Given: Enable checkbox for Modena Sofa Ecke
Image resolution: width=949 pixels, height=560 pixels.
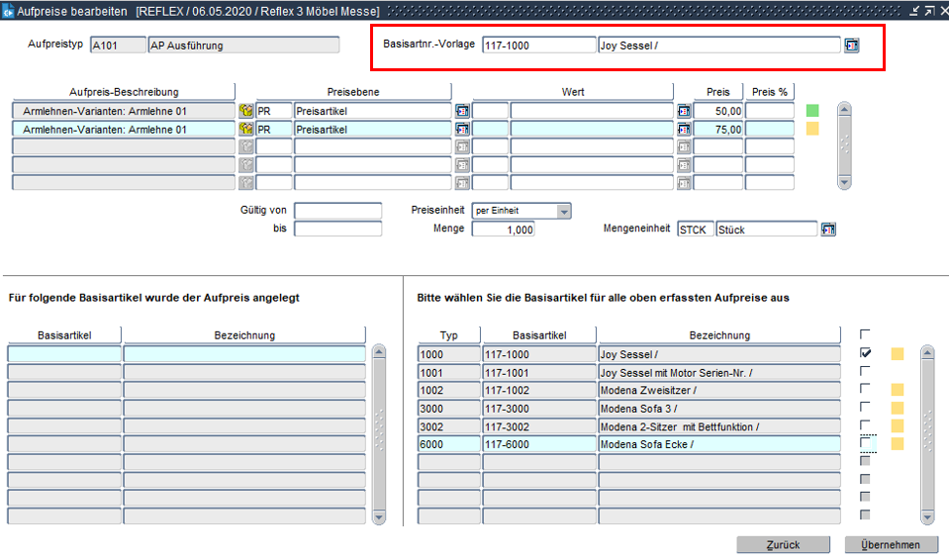Looking at the screenshot, I should [866, 443].
